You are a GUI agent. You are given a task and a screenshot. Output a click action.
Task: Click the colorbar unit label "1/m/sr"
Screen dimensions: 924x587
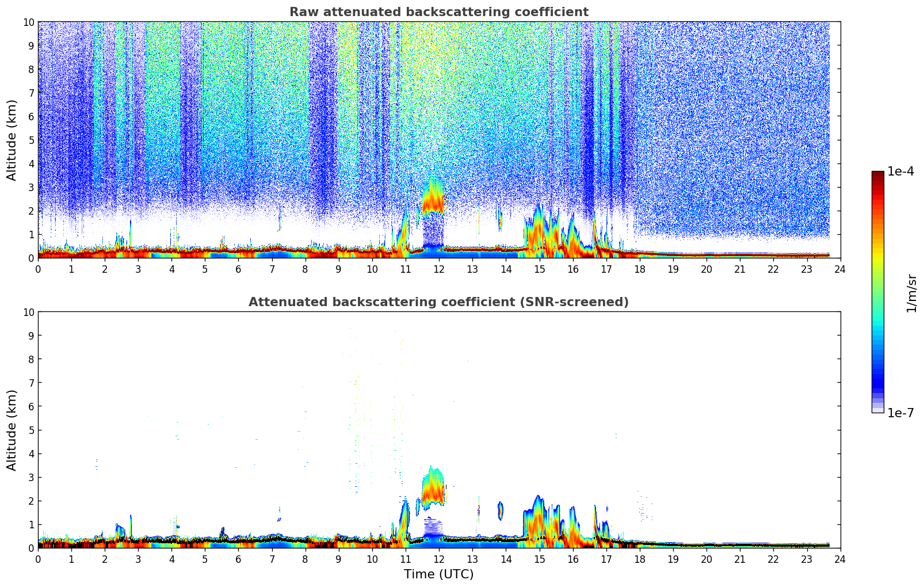(x=911, y=293)
